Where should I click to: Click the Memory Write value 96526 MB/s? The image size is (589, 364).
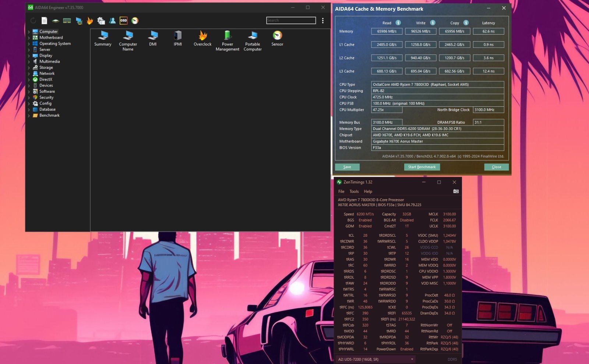pyautogui.click(x=421, y=31)
